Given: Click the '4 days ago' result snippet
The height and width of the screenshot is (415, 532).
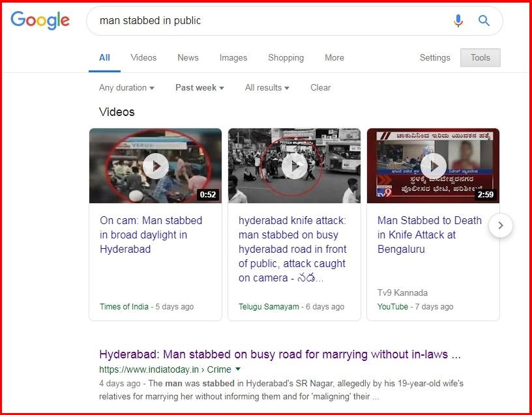Looking at the screenshot, I should tap(281, 390).
